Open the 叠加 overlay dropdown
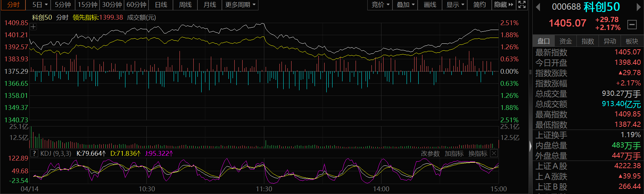 pos(405,4)
